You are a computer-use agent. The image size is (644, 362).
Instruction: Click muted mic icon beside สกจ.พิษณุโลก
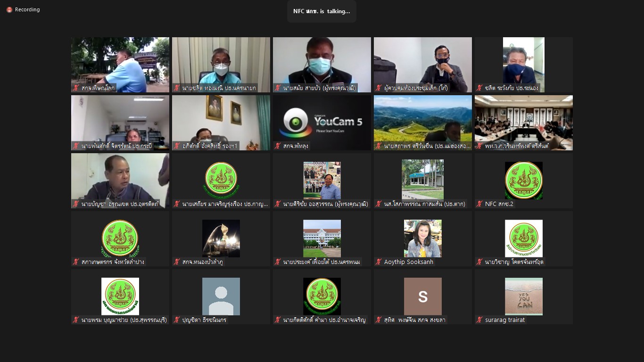point(76,88)
